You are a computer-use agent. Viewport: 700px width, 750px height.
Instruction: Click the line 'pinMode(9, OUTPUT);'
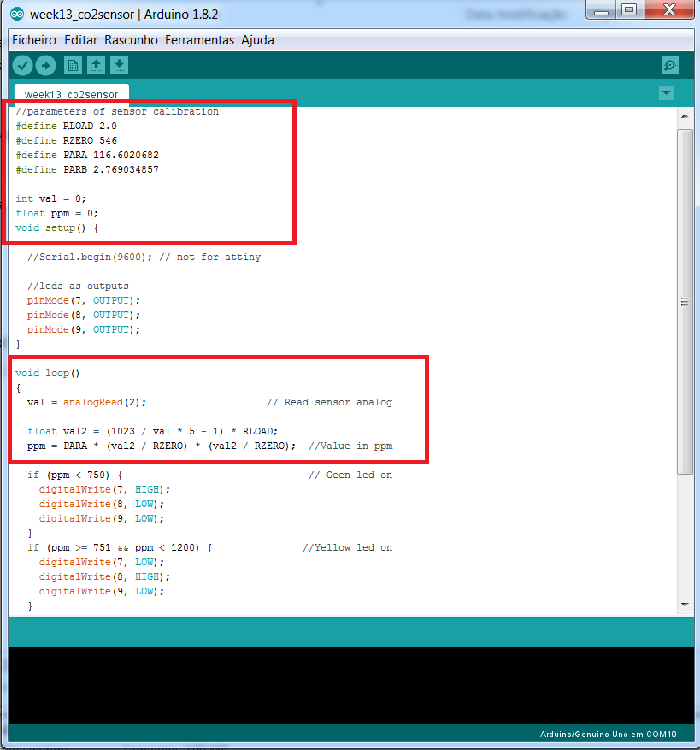tap(83, 329)
